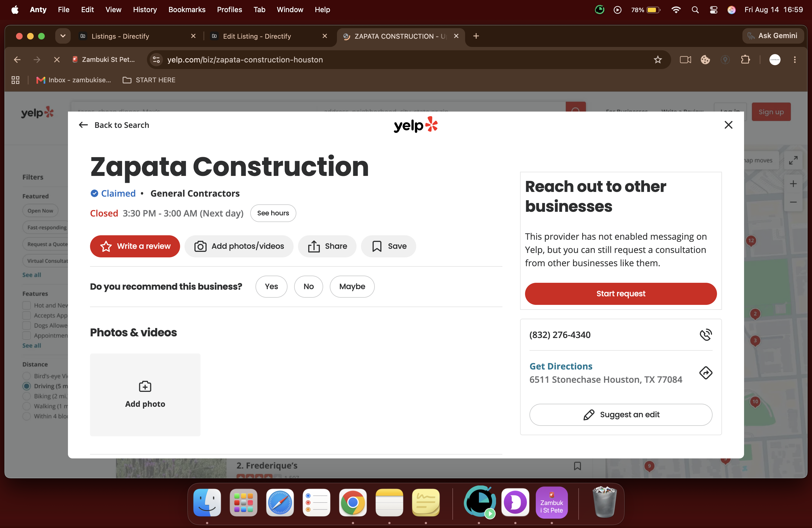
Task: Open the Get Directions link
Action: [x=561, y=366]
